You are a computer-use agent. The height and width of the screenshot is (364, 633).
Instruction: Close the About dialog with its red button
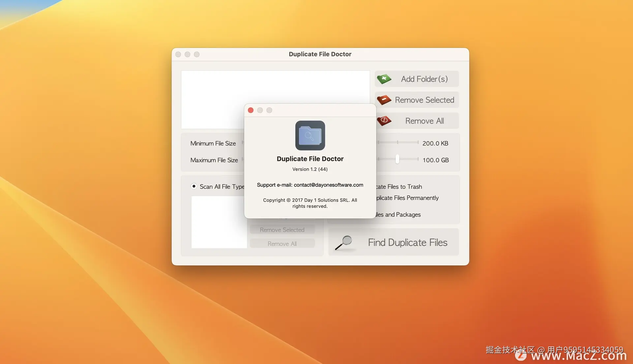pyautogui.click(x=251, y=110)
